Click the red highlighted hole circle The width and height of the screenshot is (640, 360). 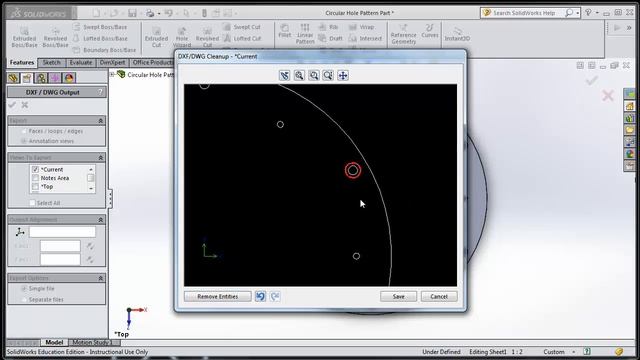pyautogui.click(x=353, y=170)
